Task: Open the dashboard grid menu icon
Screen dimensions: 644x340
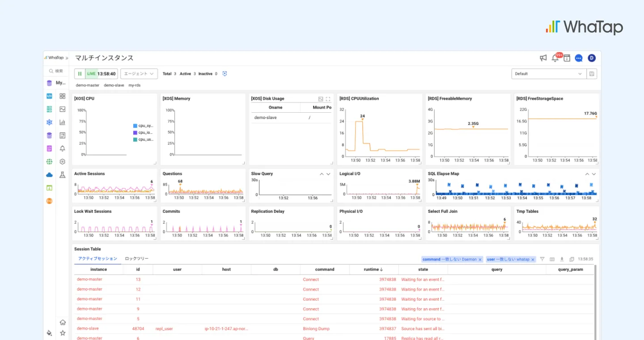Action: pos(63,96)
